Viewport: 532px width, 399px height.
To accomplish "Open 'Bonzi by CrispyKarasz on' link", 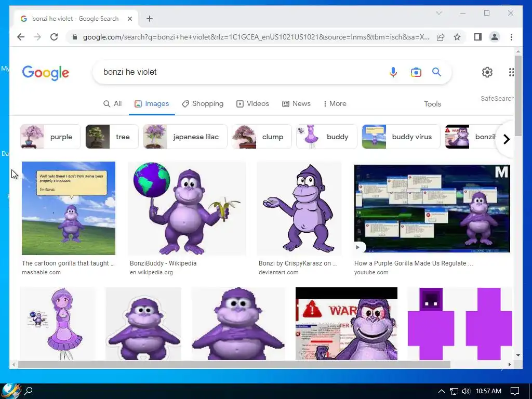I will click(x=298, y=263).
